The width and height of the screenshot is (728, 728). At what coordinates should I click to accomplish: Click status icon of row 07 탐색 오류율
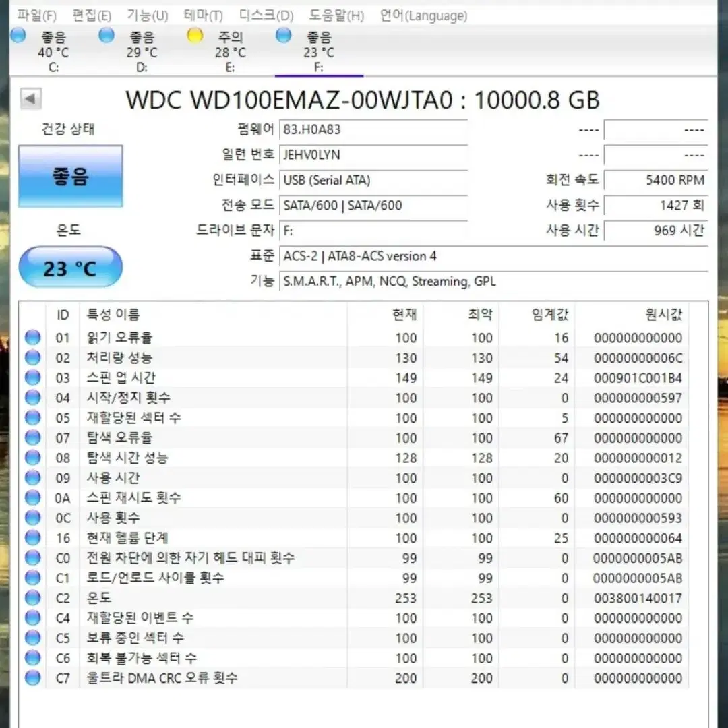32,437
